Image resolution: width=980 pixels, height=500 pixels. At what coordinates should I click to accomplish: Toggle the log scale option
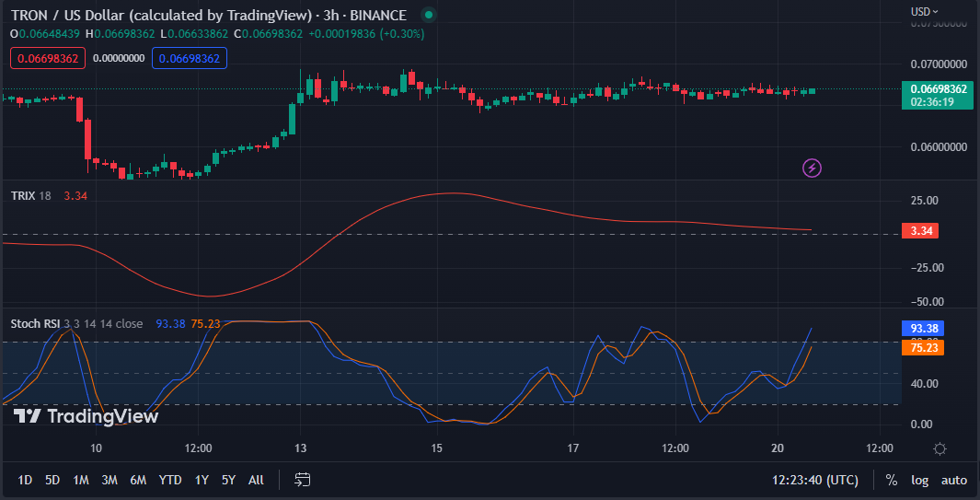pyautogui.click(x=919, y=480)
